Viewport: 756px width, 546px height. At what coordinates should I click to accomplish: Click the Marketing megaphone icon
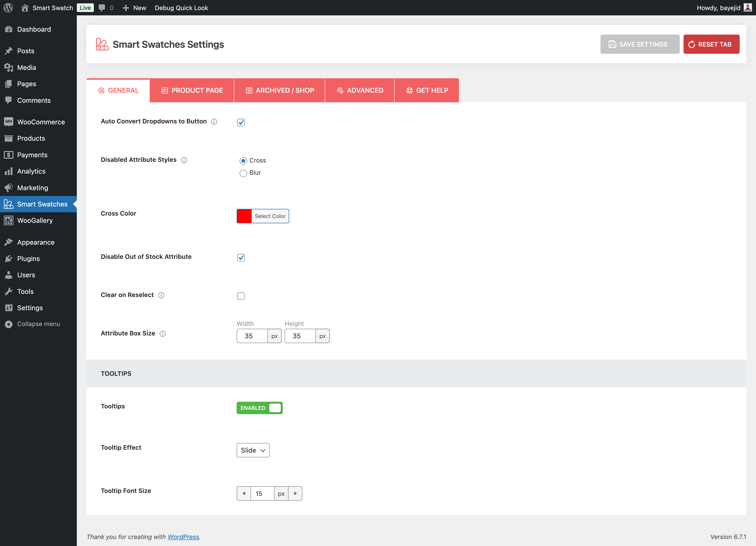[9, 188]
